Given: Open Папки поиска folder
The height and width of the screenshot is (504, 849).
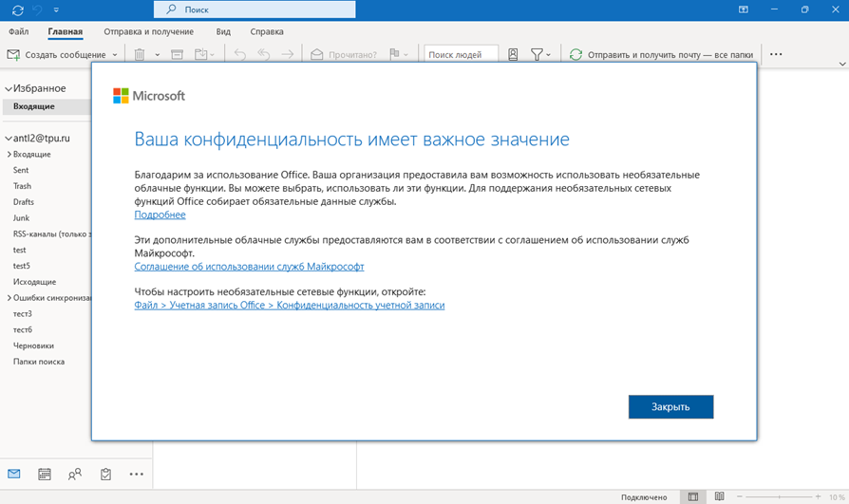Looking at the screenshot, I should 38,362.
